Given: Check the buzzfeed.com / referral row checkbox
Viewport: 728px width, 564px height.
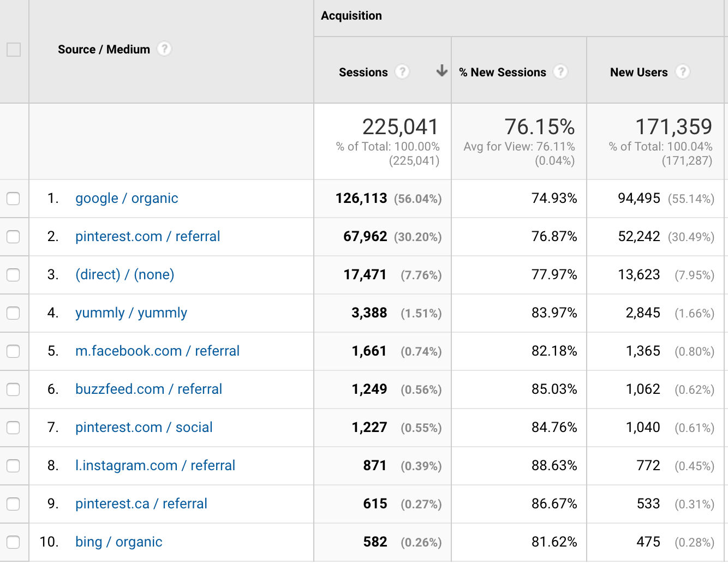Looking at the screenshot, I should [x=13, y=389].
